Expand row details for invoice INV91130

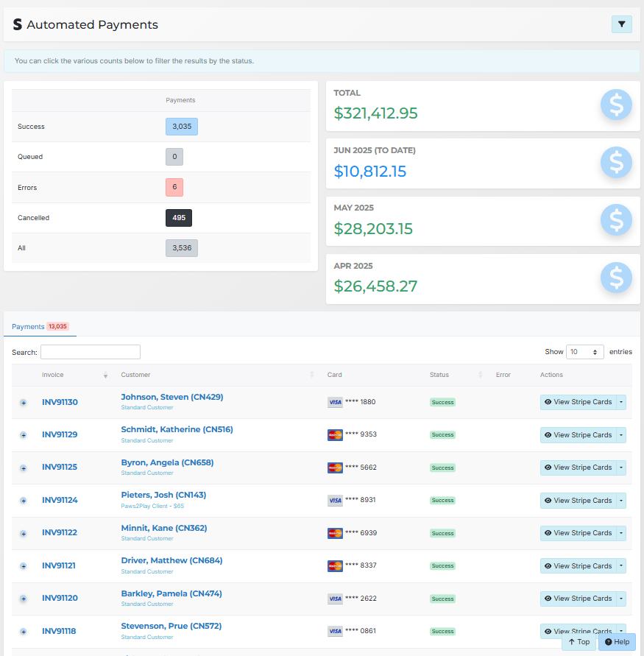coord(23,403)
